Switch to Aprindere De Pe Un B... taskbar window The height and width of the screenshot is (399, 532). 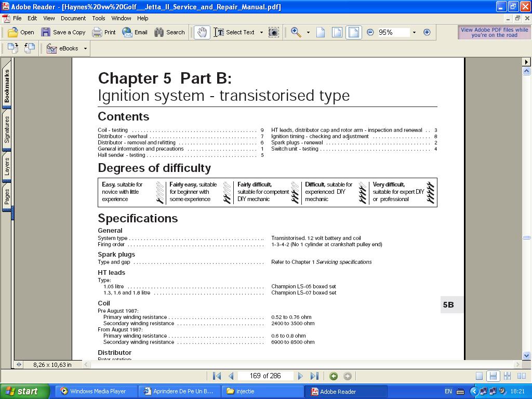[x=179, y=391]
